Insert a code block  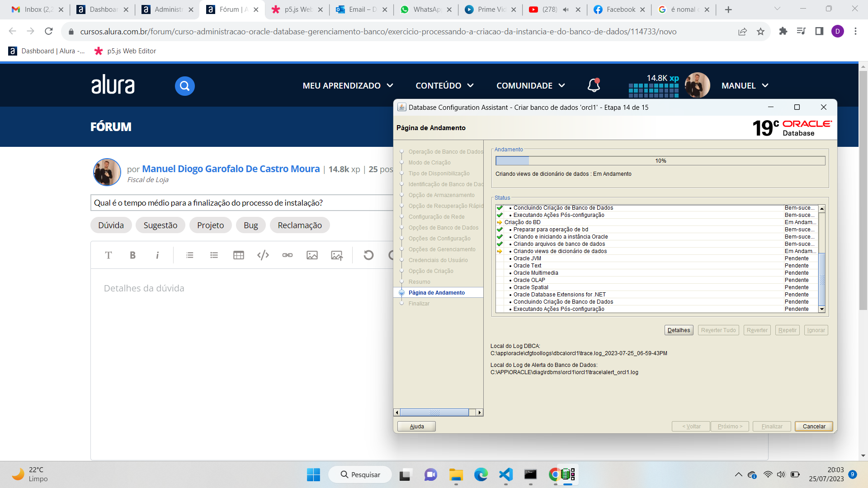click(x=263, y=255)
